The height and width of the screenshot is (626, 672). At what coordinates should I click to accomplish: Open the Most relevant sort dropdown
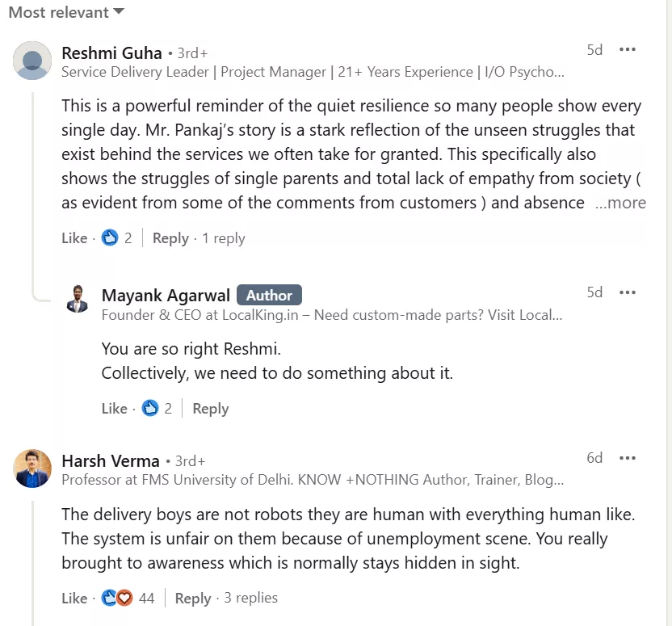tap(66, 12)
